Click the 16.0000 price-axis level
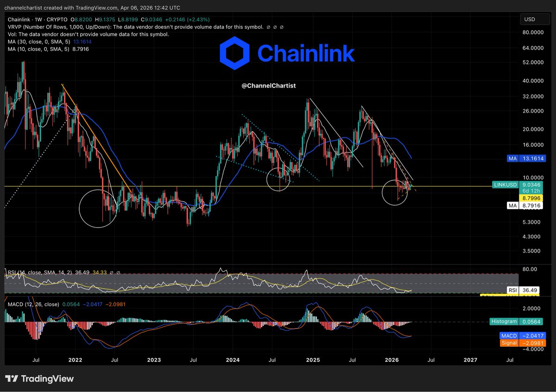556x392 pixels. tap(532, 145)
